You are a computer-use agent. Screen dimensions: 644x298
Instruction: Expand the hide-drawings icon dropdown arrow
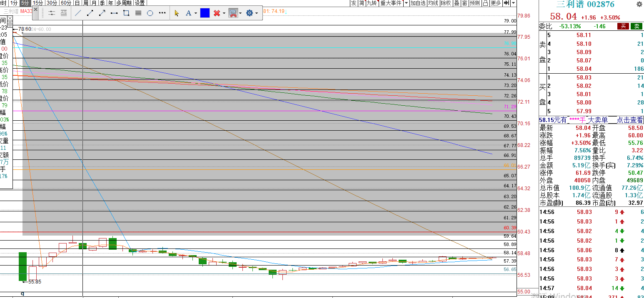click(x=241, y=13)
